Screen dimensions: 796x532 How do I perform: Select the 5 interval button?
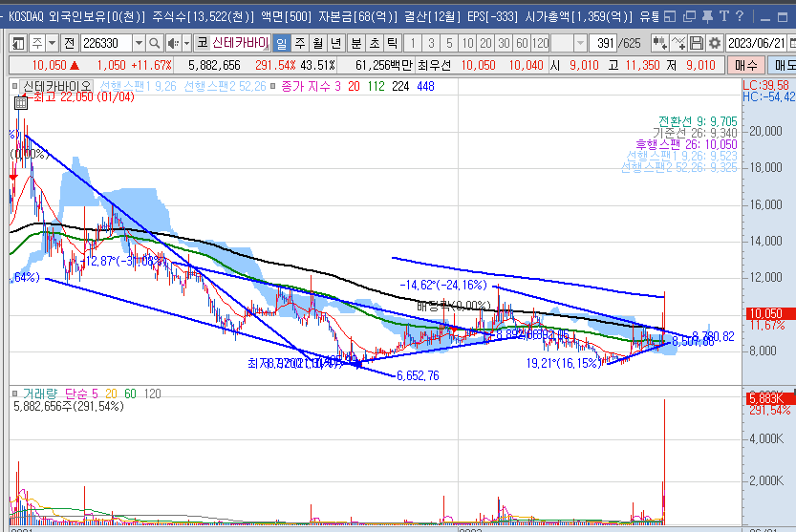(x=449, y=43)
